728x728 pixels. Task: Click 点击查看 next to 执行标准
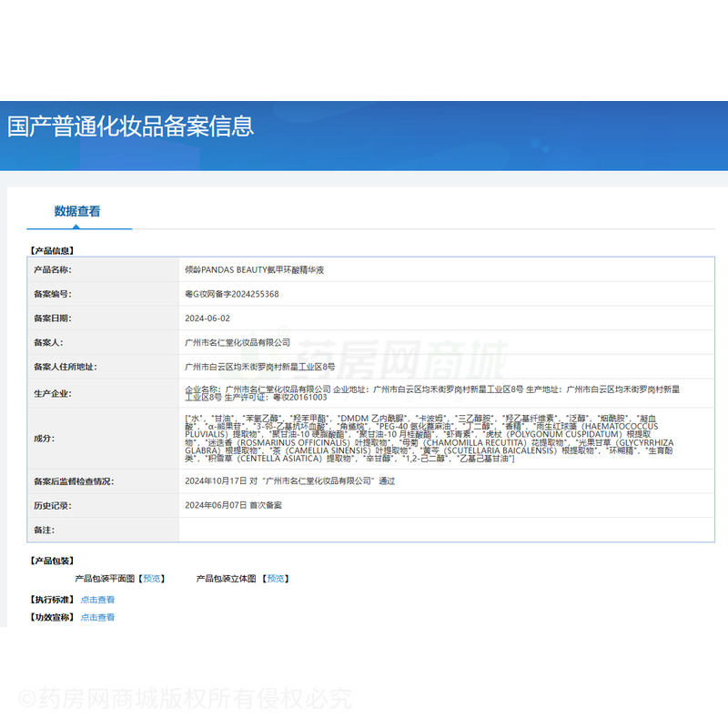point(97,600)
